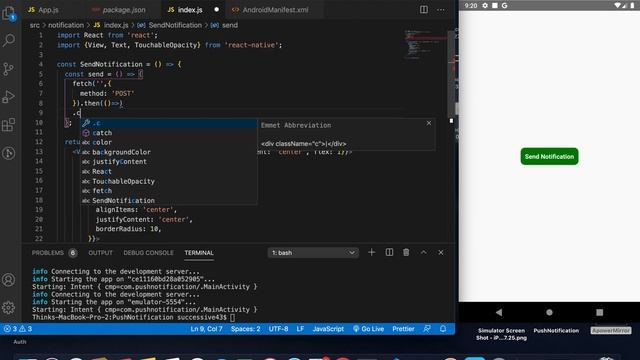Image resolution: width=640 pixels, height=360 pixels.
Task: Choose the justifyContent suggestion
Action: (169, 162)
